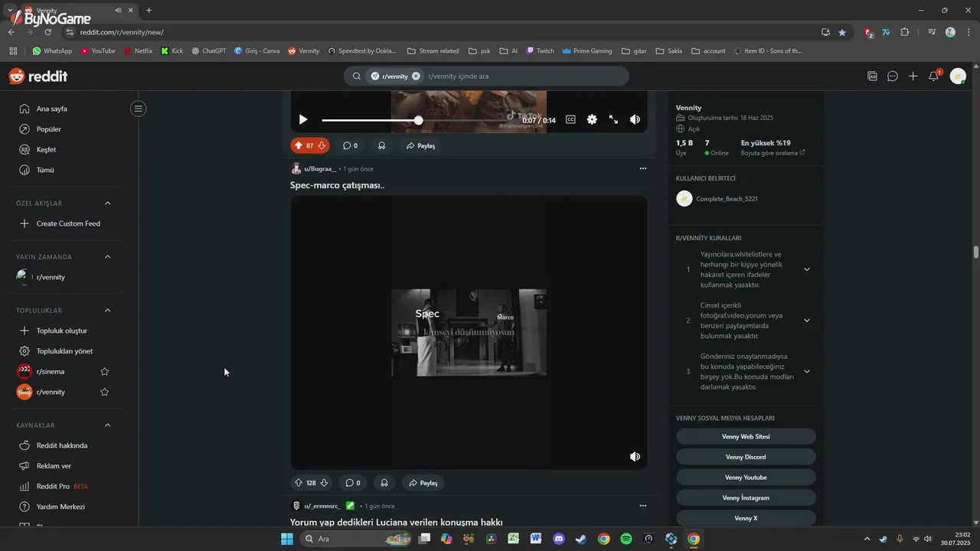The width and height of the screenshot is (980, 551).
Task: Seek the top video progress bar
Action: click(419, 120)
